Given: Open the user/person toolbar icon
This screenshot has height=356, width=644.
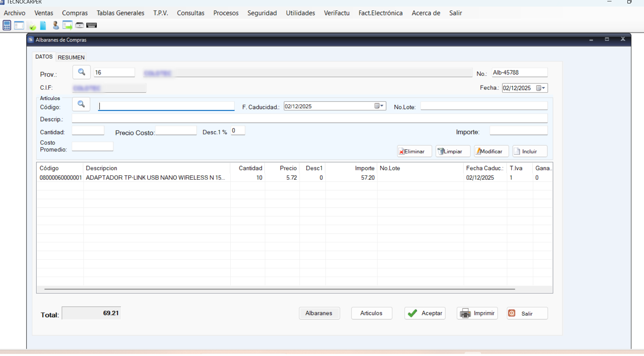Looking at the screenshot, I should [55, 25].
